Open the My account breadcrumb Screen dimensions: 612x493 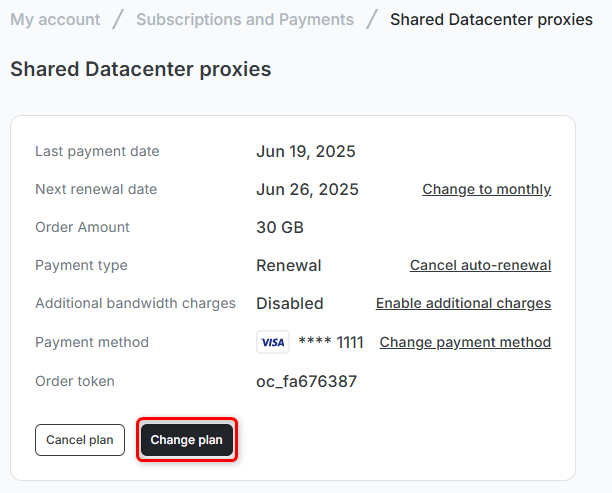55,19
